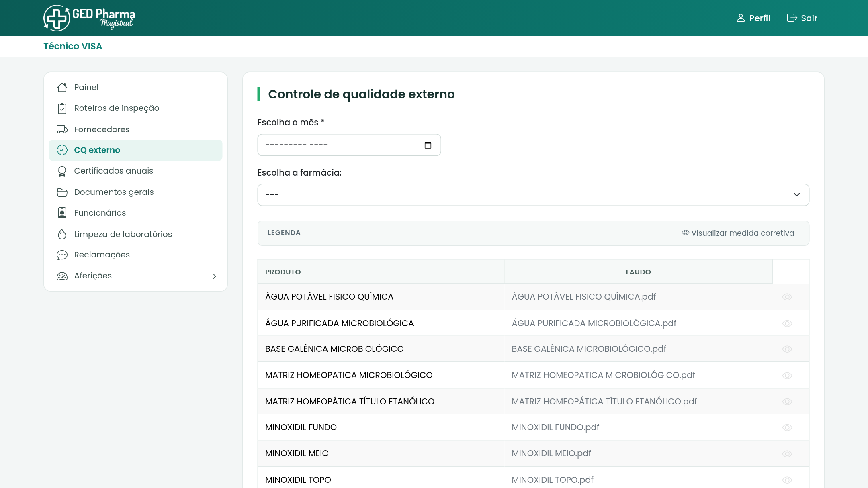Click the Roteiros de inspeção clipboard icon

tap(62, 108)
